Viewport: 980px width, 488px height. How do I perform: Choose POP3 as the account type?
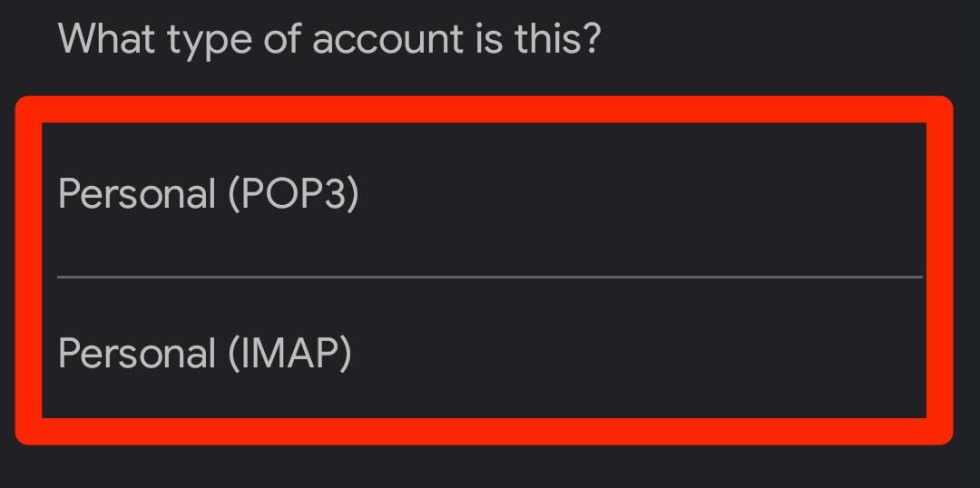(x=209, y=195)
